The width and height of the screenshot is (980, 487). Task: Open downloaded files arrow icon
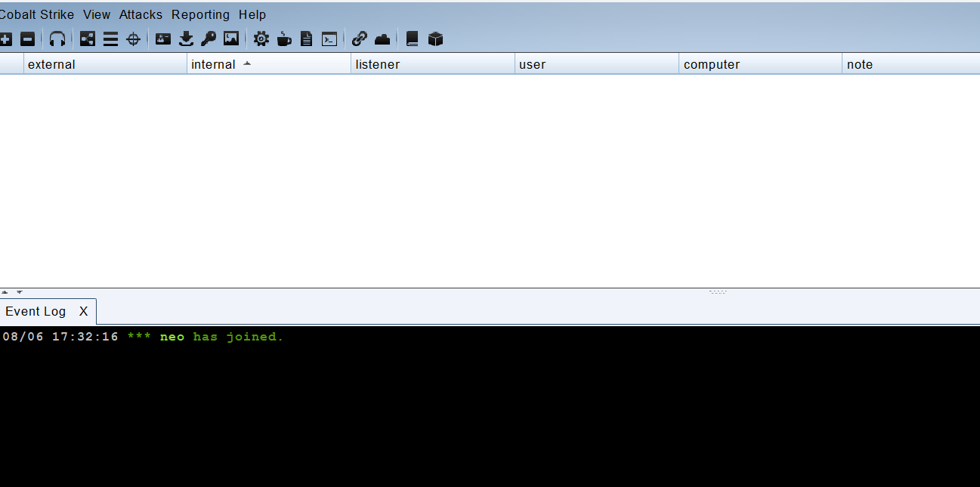click(x=186, y=39)
